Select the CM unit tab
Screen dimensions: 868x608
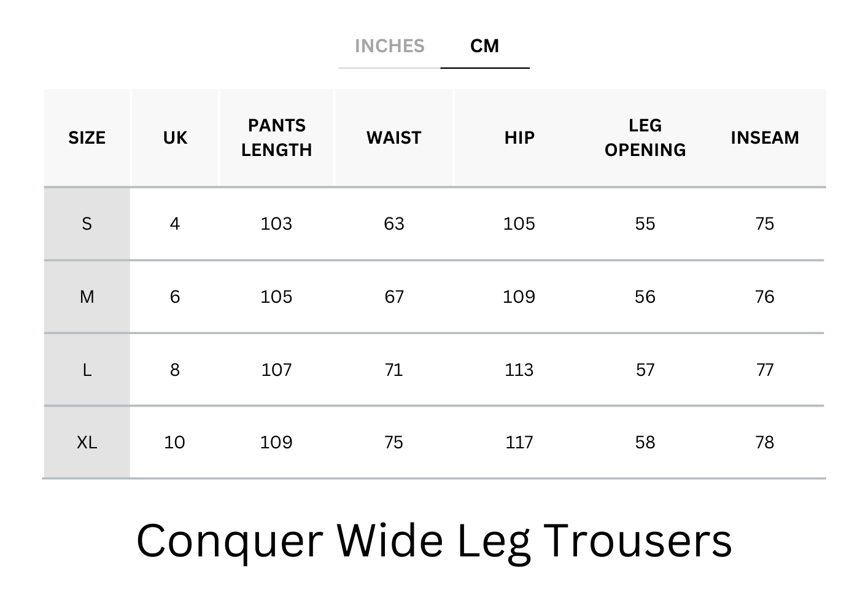484,46
